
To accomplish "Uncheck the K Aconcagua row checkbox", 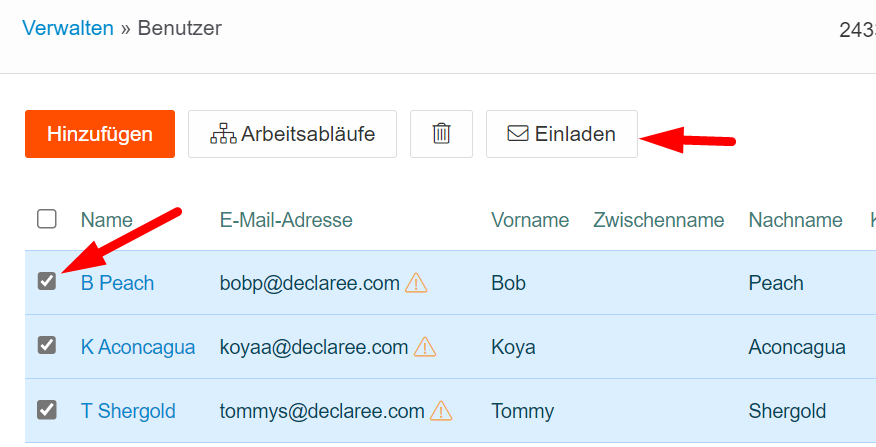I will 47,346.
